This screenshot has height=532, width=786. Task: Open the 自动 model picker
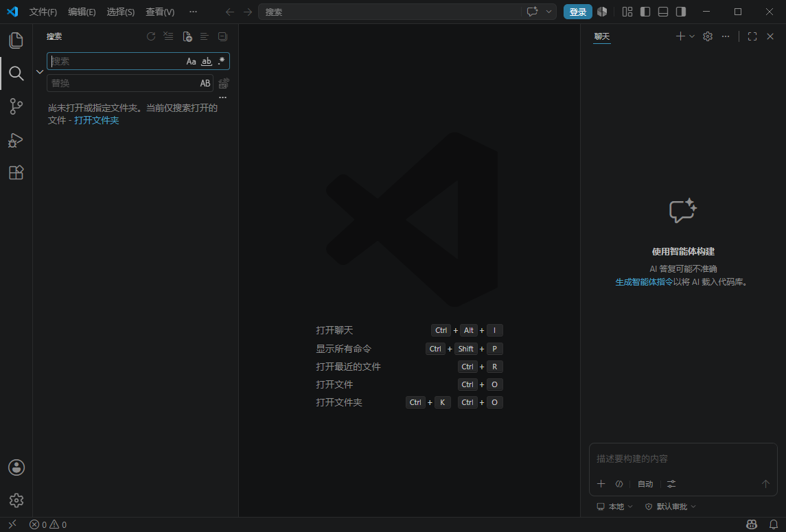(x=645, y=484)
